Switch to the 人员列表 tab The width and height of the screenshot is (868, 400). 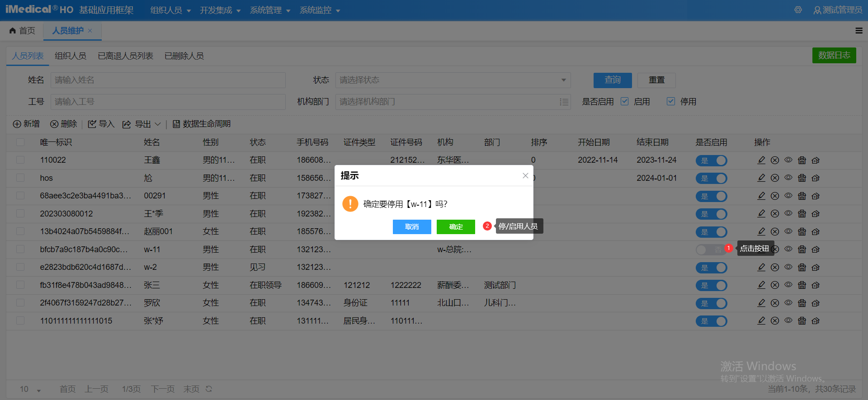coord(28,56)
